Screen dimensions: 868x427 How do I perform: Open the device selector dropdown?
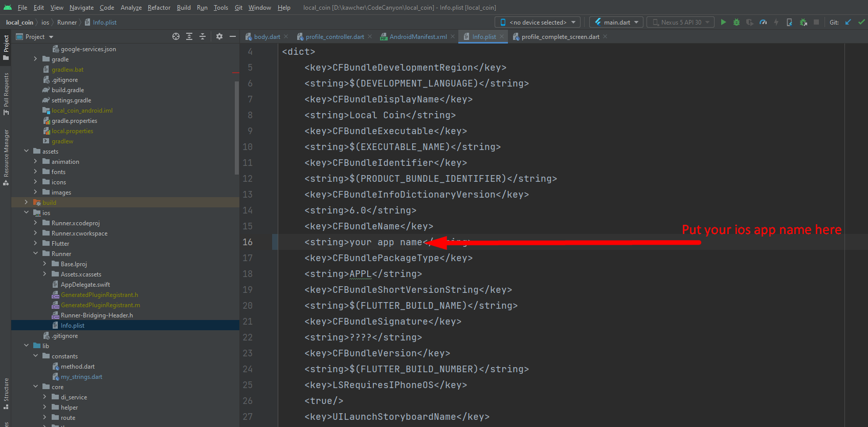pyautogui.click(x=538, y=22)
